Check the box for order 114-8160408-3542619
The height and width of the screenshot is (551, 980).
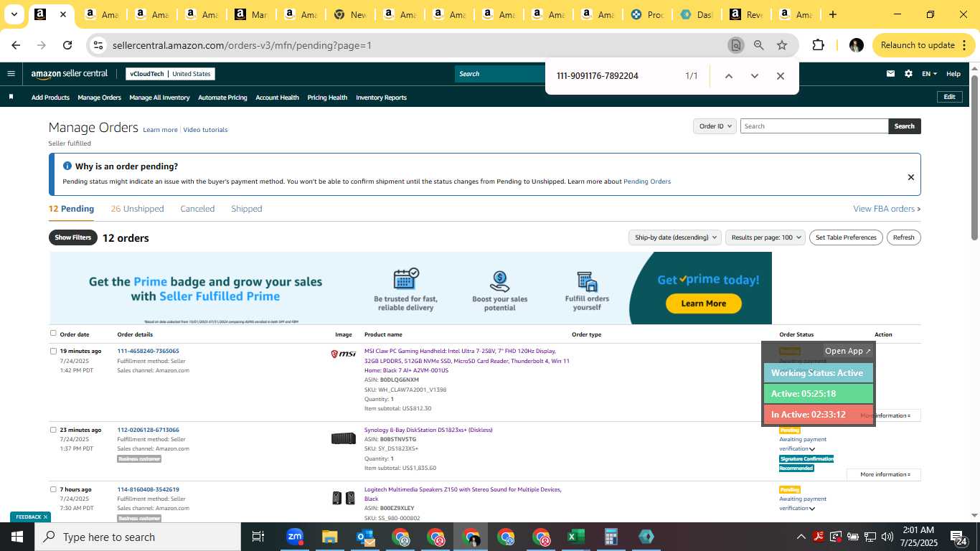(x=53, y=489)
